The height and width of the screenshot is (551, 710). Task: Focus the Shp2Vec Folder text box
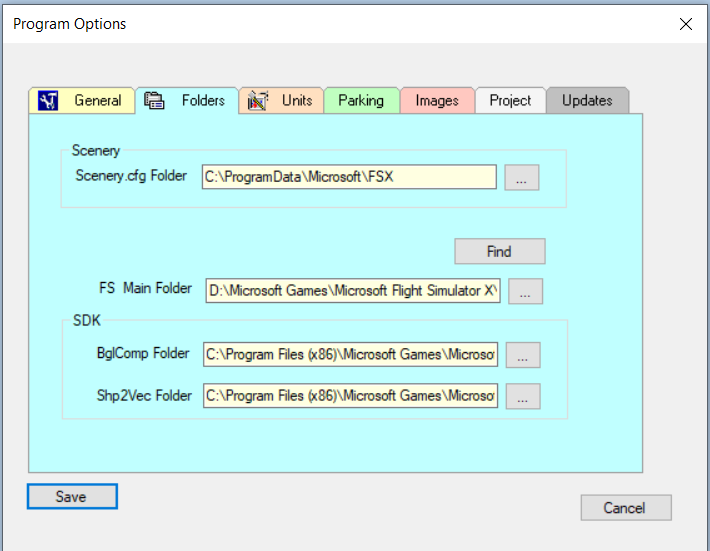350,396
